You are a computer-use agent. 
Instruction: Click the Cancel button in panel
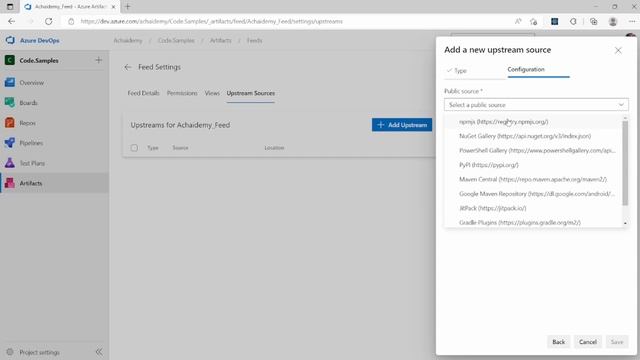[588, 342]
